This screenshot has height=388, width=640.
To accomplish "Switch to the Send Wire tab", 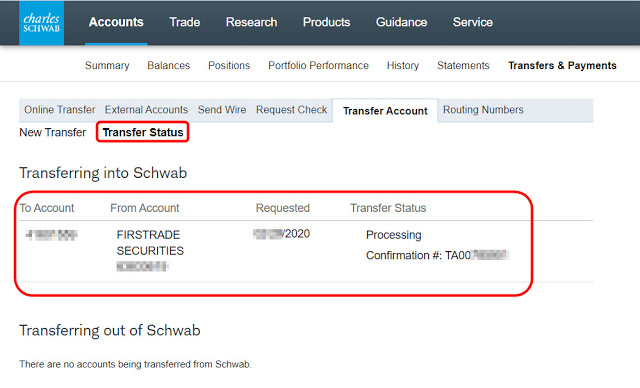I will click(222, 110).
